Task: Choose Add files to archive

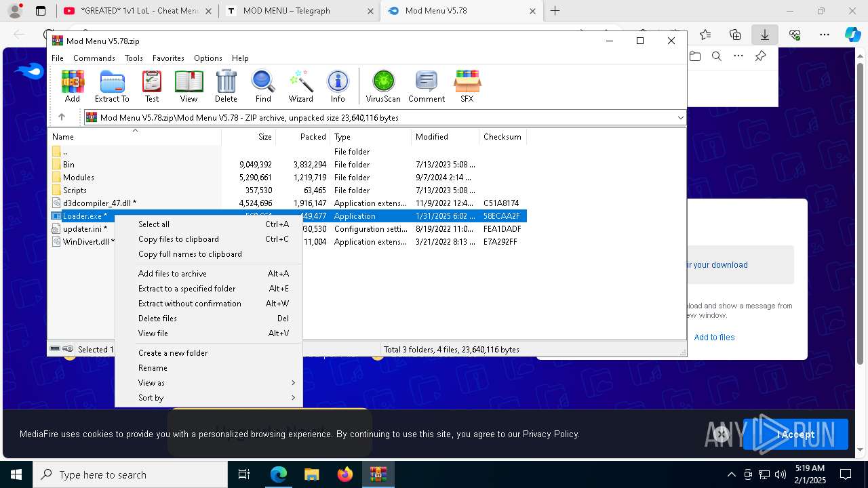Action: (209, 274)
